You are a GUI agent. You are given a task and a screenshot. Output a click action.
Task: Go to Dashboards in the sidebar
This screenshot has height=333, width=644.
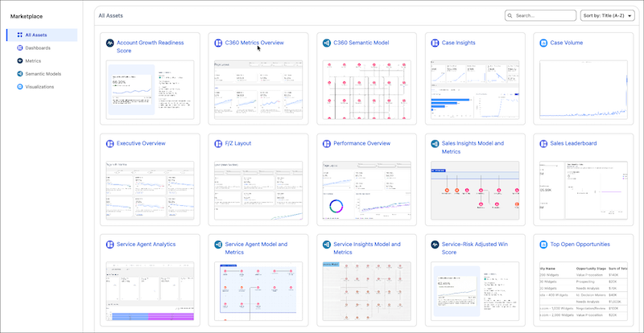click(38, 48)
